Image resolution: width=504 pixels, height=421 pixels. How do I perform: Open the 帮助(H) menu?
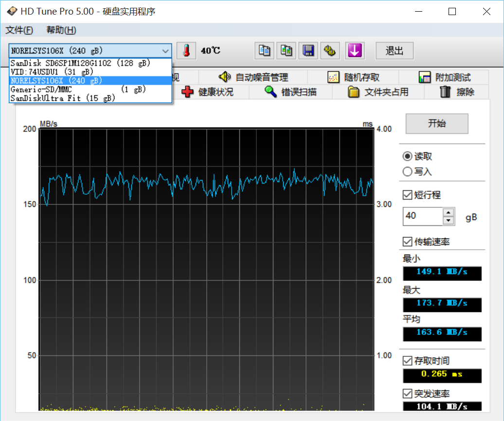point(61,30)
